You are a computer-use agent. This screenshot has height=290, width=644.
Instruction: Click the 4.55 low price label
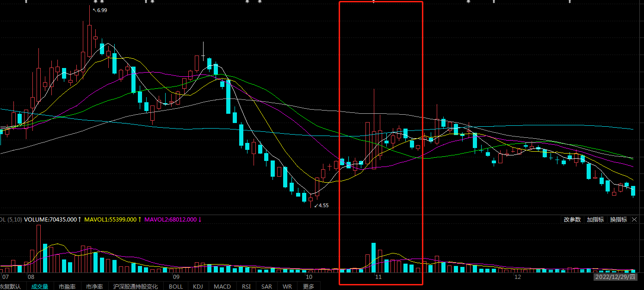pyautogui.click(x=323, y=205)
